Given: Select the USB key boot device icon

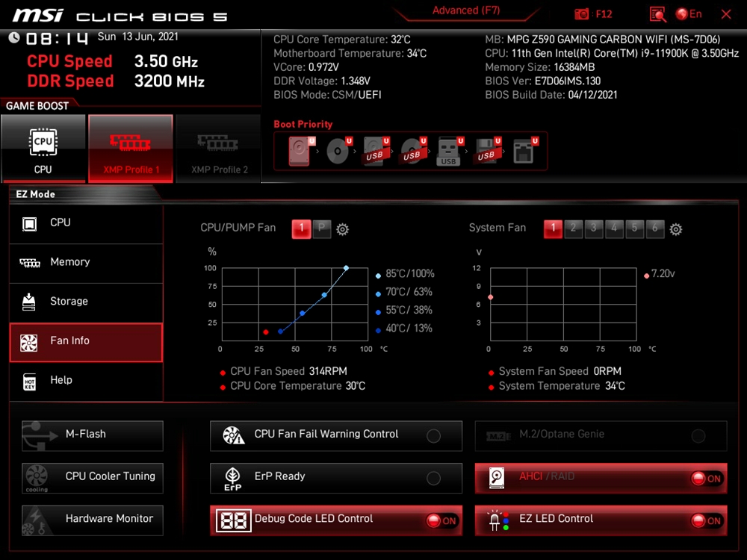Looking at the screenshot, I should coord(449,151).
